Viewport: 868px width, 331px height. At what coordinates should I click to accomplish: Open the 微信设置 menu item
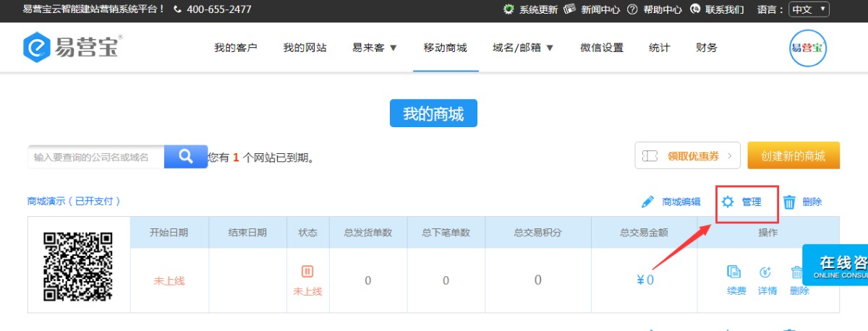[x=601, y=48]
